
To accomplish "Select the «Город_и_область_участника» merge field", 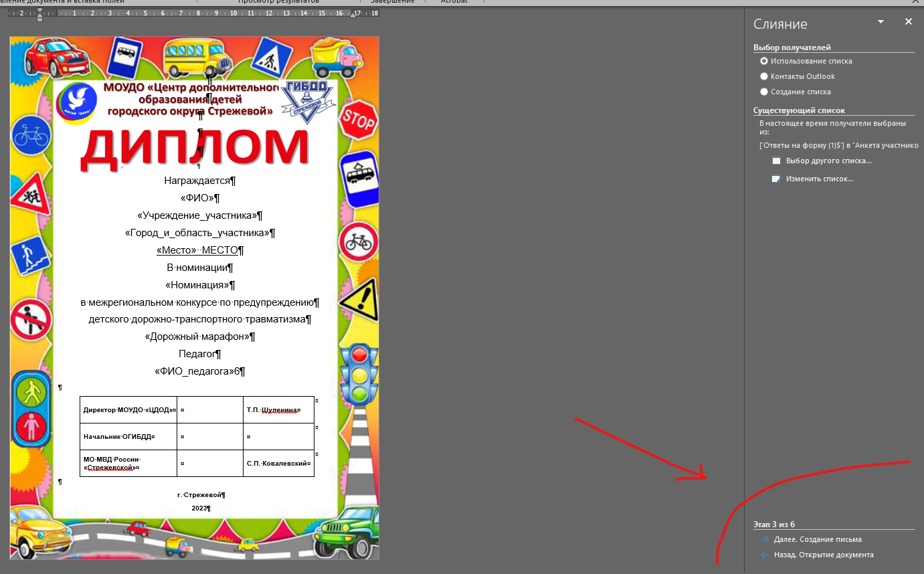I will tap(197, 233).
